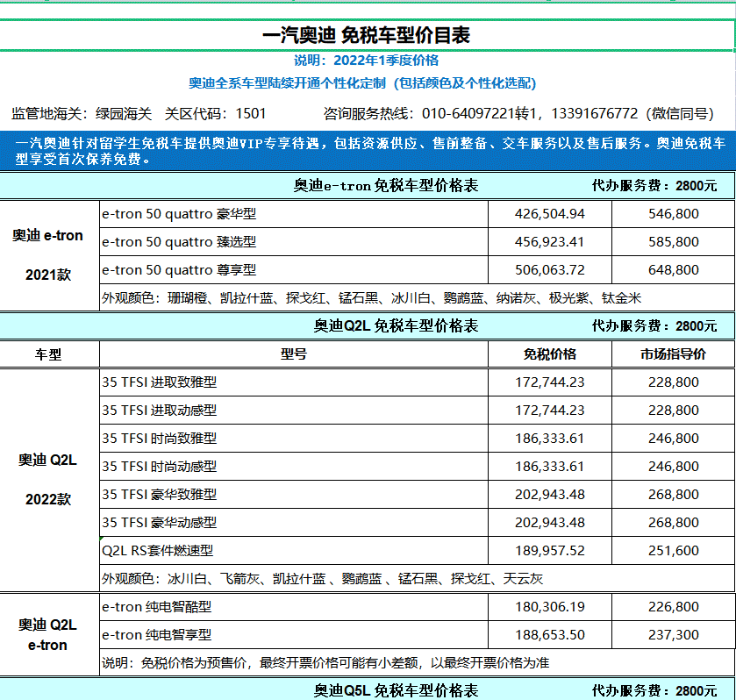Select the row 35 TFSI 时尚致雅型
This screenshot has height=700, width=736.
point(294,439)
